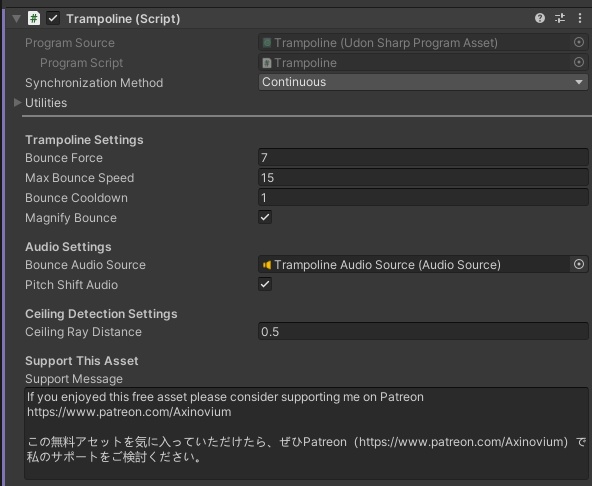
Task: Open the component presets icon
Action: point(560,18)
